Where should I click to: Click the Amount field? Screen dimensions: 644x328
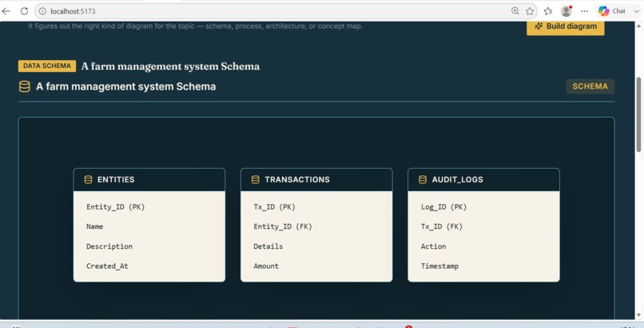click(266, 266)
